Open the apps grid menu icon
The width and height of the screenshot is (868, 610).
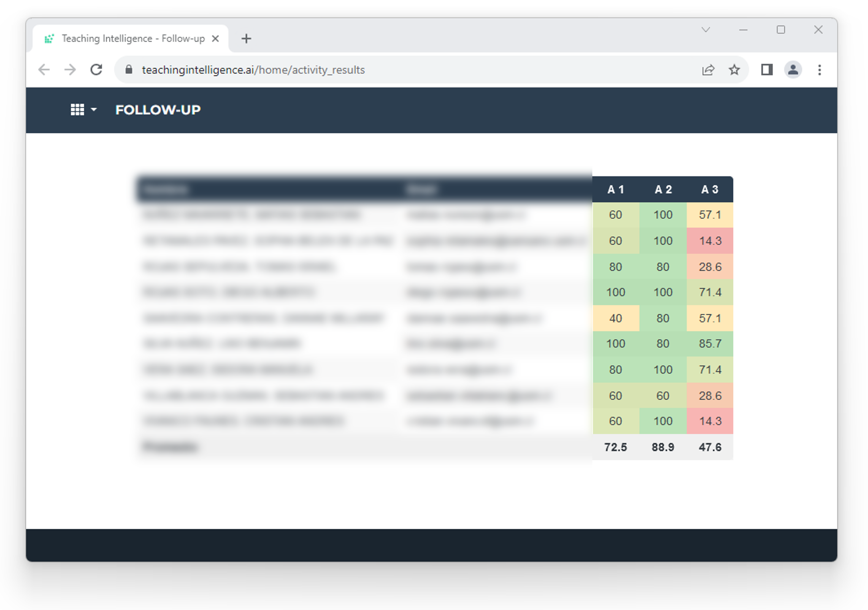(x=77, y=110)
